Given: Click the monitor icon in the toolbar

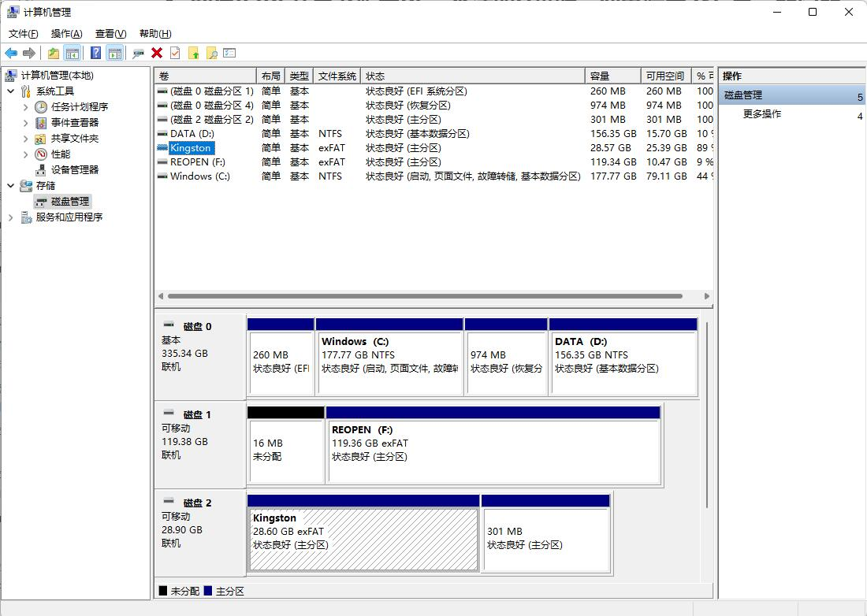Looking at the screenshot, I should click(138, 53).
